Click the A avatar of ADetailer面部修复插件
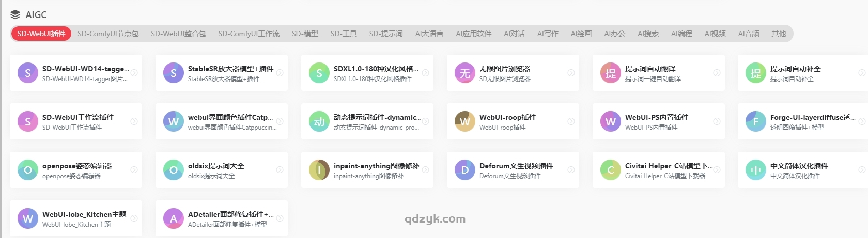 (174, 218)
